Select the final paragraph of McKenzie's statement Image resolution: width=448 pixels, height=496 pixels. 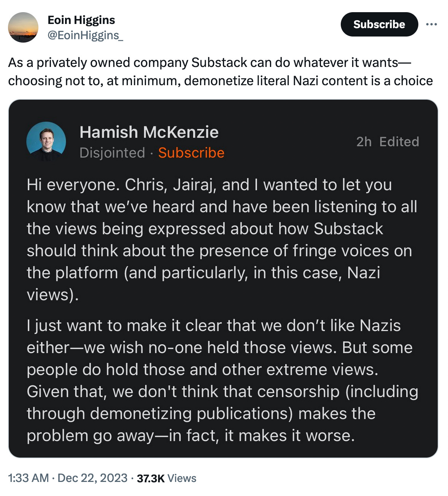point(220,380)
